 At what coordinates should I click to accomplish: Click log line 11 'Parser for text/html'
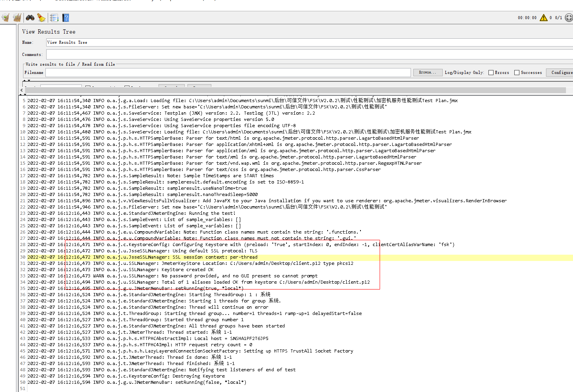tap(223, 138)
